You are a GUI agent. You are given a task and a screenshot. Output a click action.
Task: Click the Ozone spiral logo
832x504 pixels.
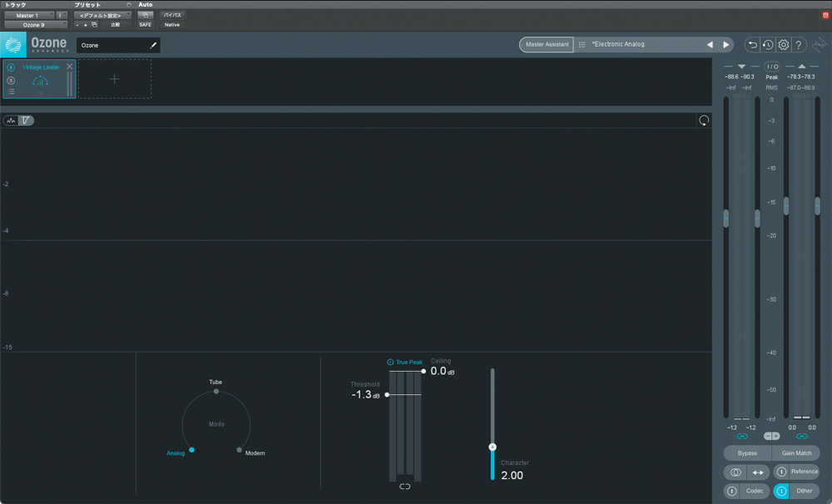pyautogui.click(x=13, y=45)
